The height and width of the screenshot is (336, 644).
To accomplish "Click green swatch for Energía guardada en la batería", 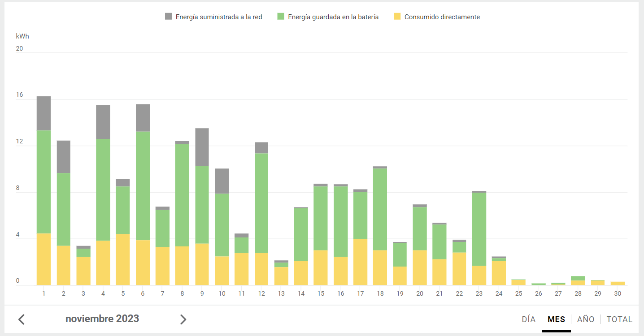I will point(281,17).
